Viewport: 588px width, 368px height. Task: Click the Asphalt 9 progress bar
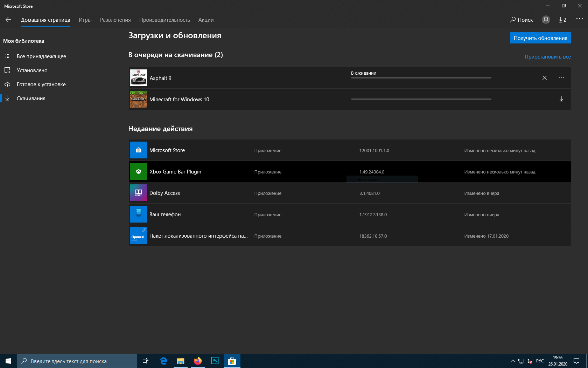click(x=421, y=78)
